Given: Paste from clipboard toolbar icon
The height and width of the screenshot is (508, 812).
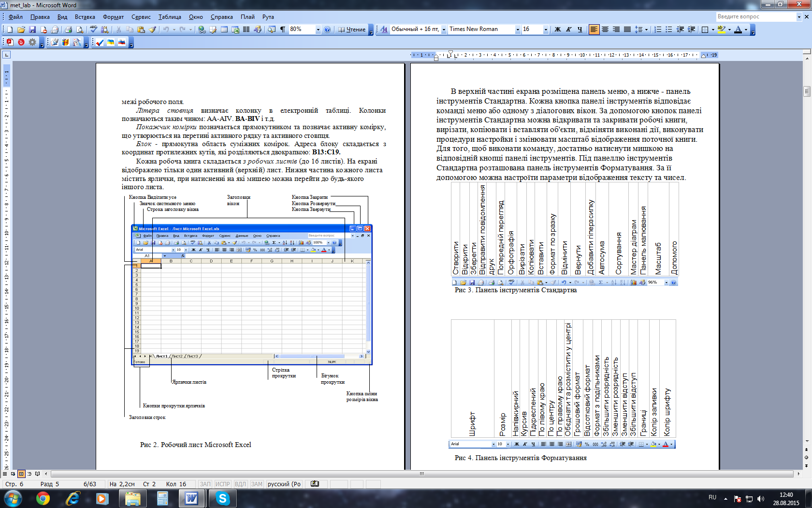Looking at the screenshot, I should (141, 30).
